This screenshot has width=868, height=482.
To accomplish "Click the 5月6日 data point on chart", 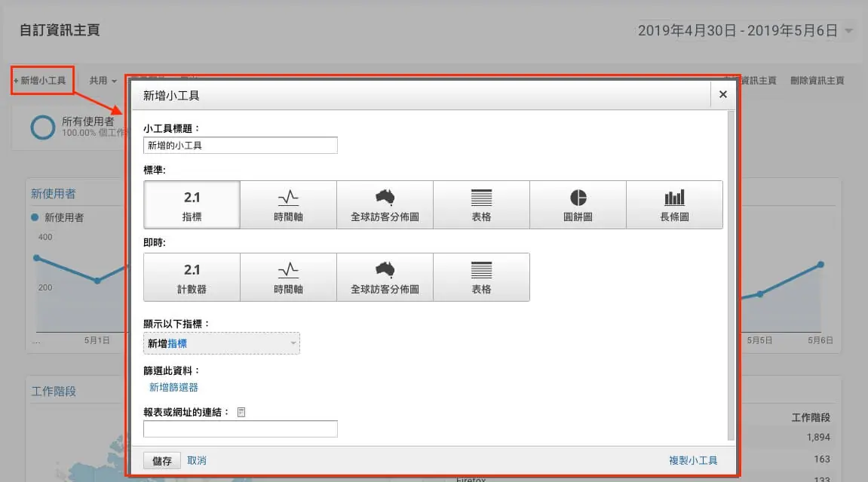I will [820, 265].
